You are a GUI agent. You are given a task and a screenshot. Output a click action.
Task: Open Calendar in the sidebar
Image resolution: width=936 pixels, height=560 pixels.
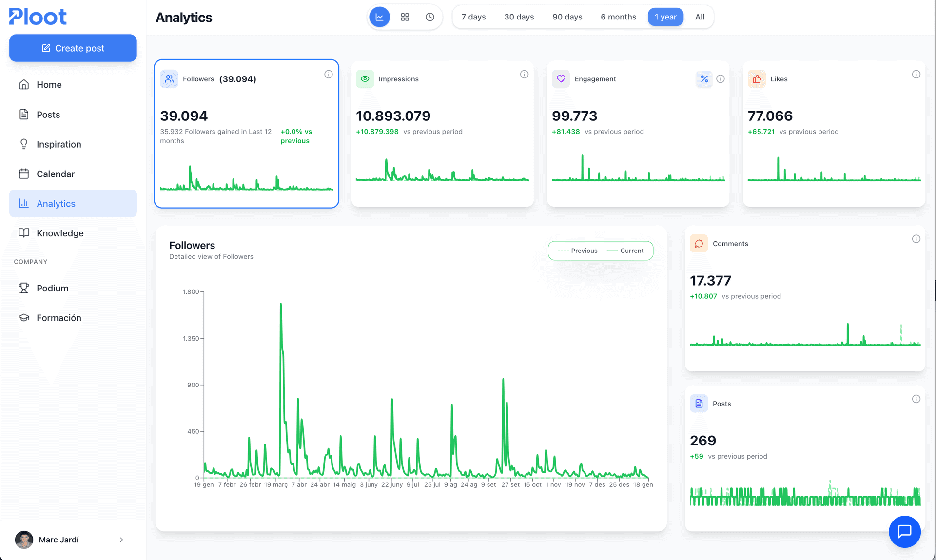(55, 174)
